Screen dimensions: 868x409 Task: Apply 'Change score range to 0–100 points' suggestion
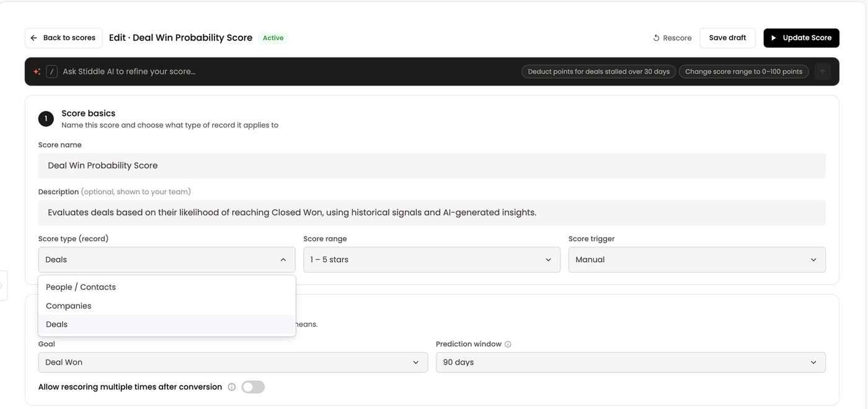pos(743,71)
